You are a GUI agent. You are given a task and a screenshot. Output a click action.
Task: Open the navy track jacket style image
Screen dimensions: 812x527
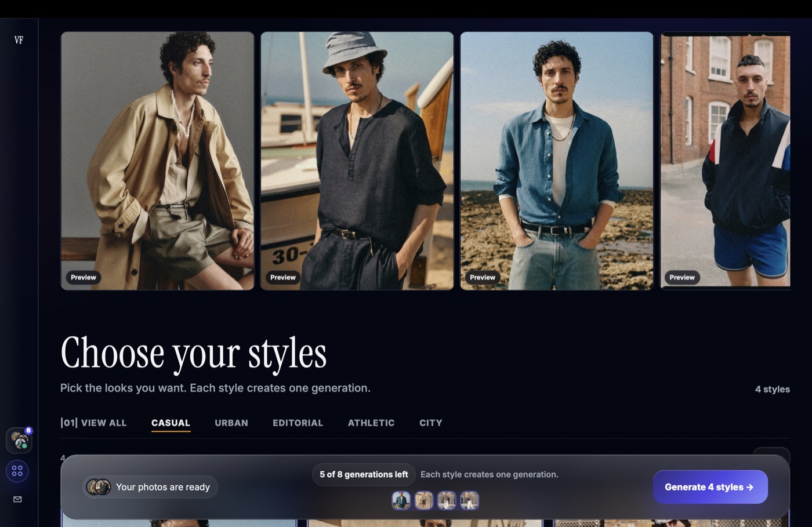point(726,161)
